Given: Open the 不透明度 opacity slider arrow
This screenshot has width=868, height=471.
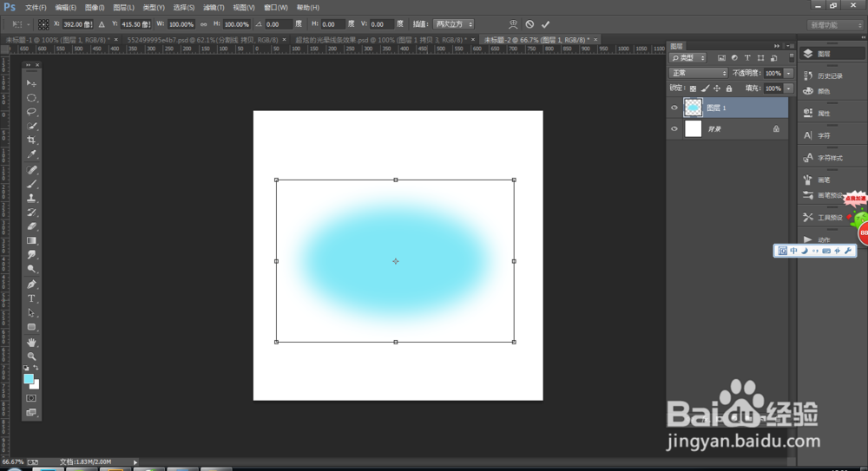Looking at the screenshot, I should coord(789,73).
